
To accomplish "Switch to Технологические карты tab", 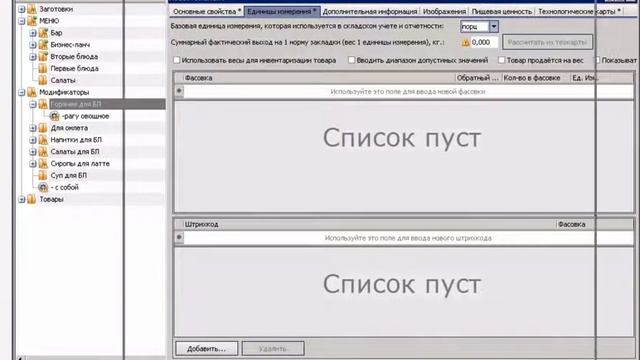I will pos(579,11).
